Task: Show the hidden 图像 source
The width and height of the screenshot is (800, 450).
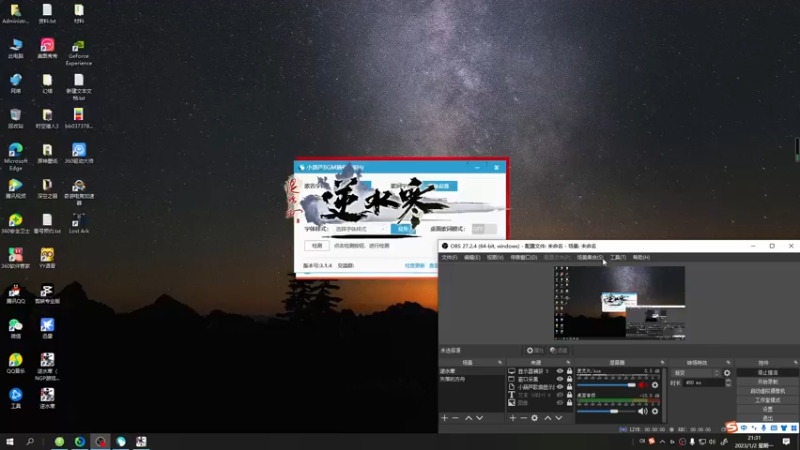Action: (x=560, y=403)
